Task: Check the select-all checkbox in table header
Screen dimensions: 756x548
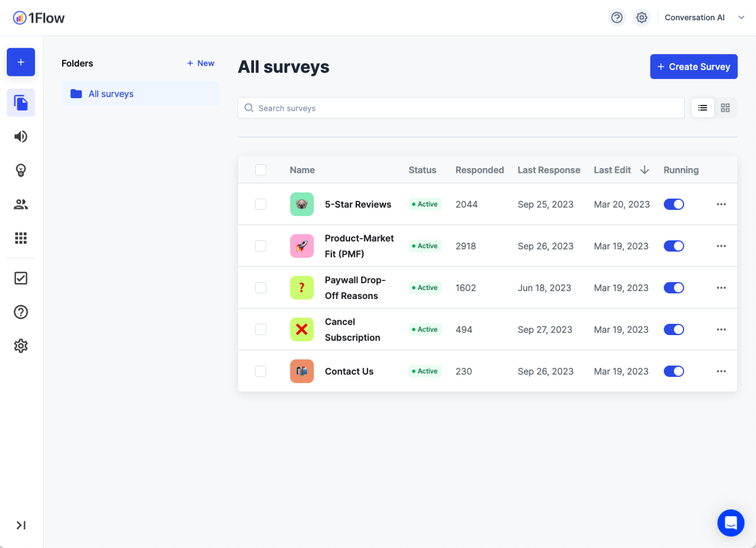Action: click(x=260, y=170)
